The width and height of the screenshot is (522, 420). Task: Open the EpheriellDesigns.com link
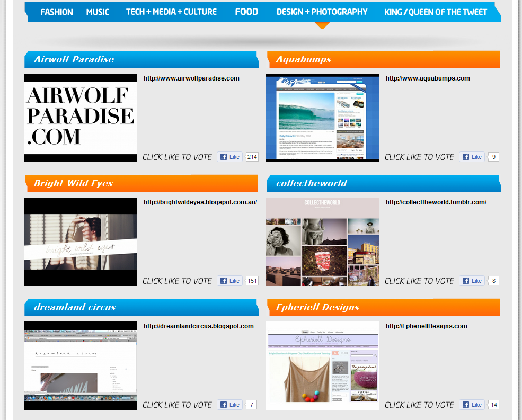tap(427, 326)
